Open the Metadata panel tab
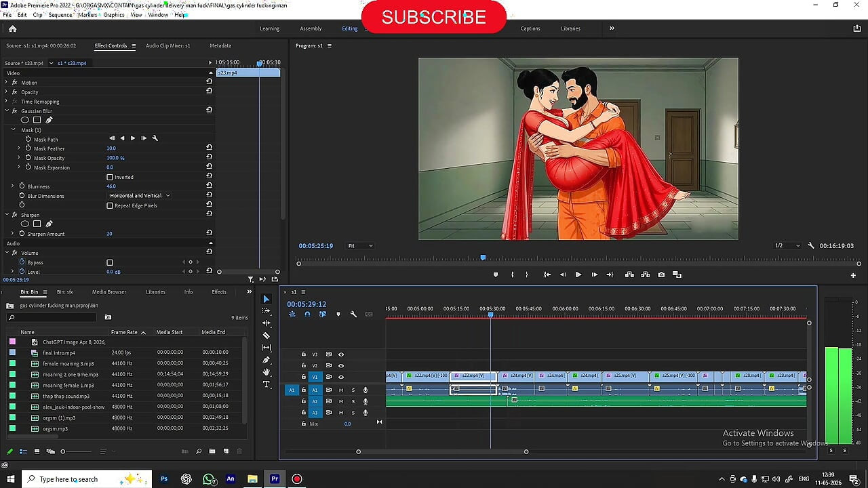Screen dimensions: 868x488 tap(220, 45)
